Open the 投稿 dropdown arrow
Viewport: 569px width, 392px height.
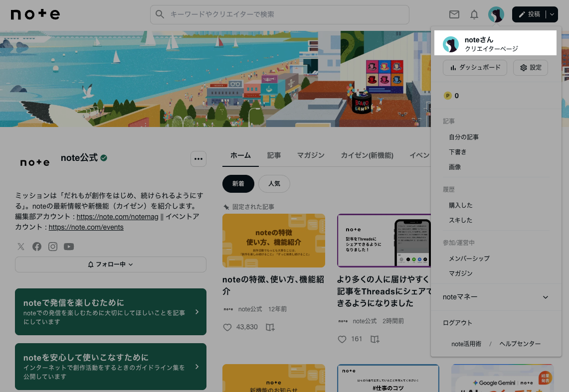pos(552,14)
